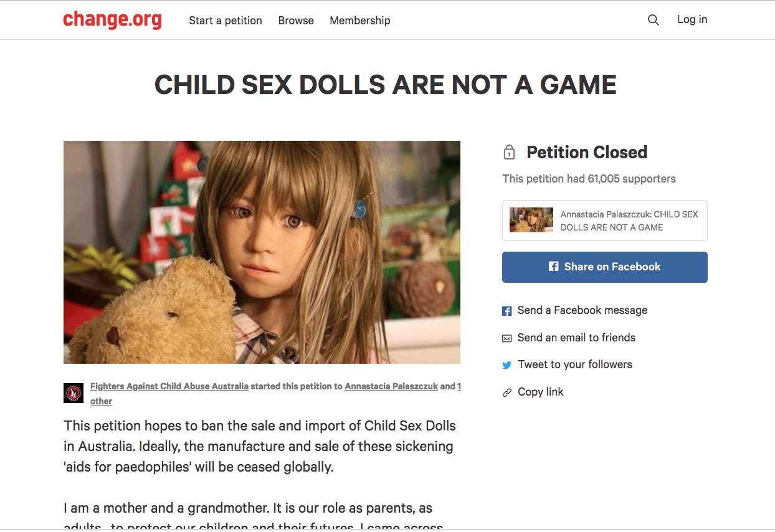
Task: Click the Share on Facebook button
Action: [x=605, y=267]
